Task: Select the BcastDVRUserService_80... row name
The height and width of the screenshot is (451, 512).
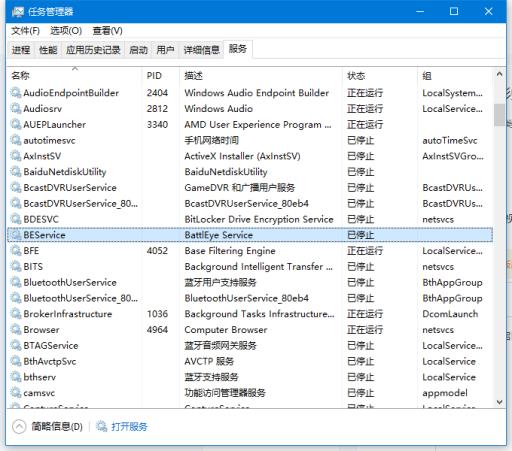Action: [80, 203]
